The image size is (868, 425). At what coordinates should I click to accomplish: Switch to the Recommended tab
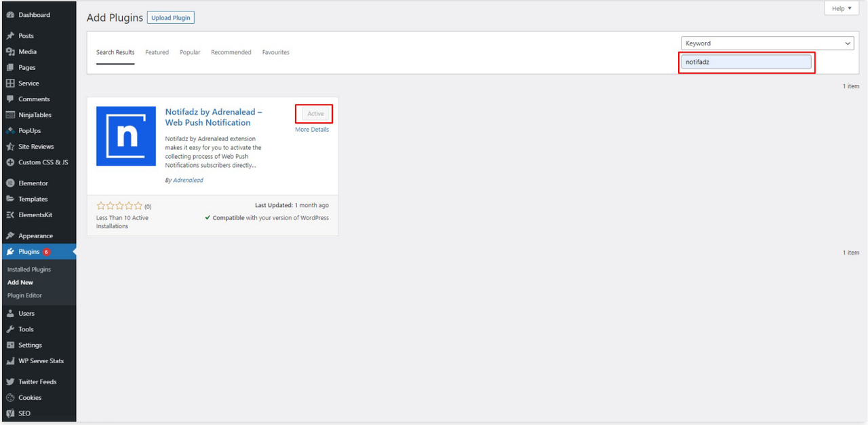(x=231, y=52)
